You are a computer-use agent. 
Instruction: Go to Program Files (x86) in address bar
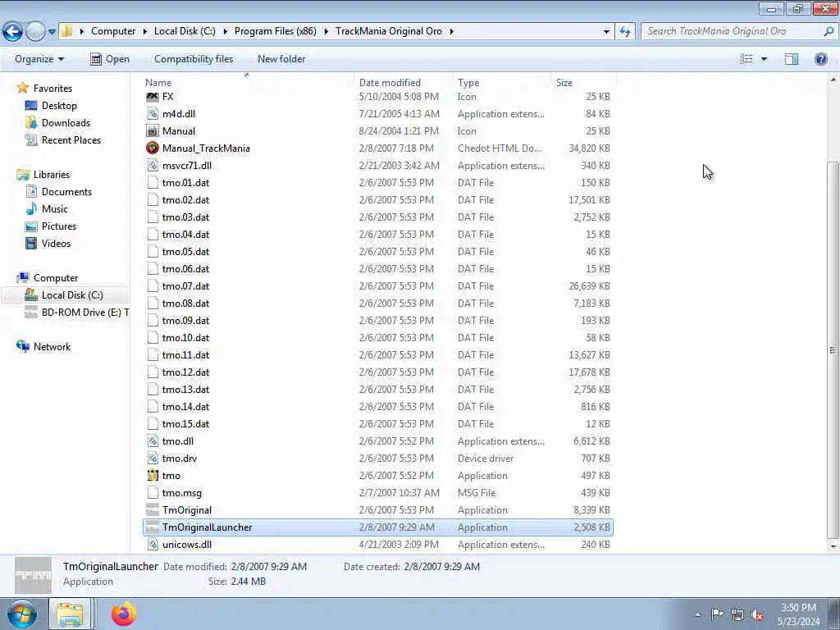click(276, 31)
